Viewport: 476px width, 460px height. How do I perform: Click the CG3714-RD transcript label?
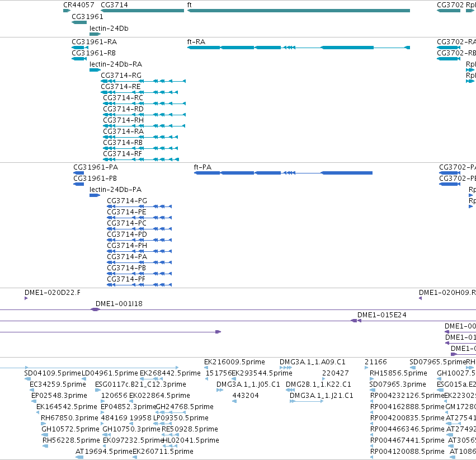(123, 109)
